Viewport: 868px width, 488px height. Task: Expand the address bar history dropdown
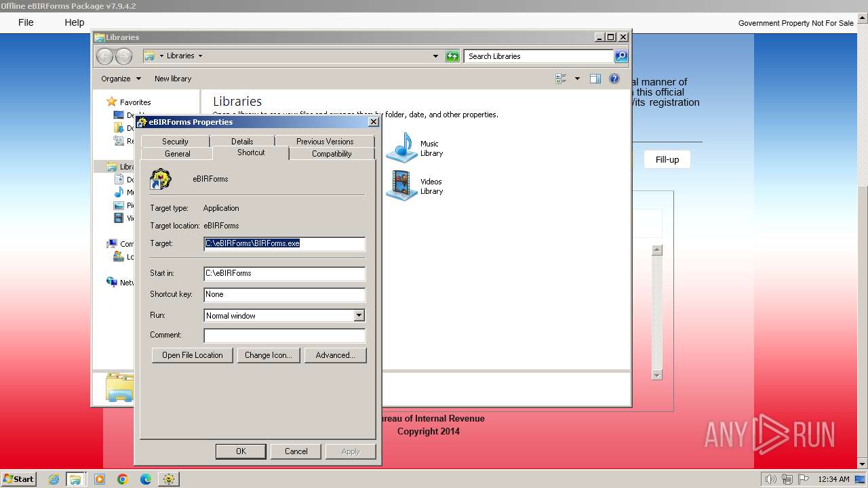click(435, 56)
